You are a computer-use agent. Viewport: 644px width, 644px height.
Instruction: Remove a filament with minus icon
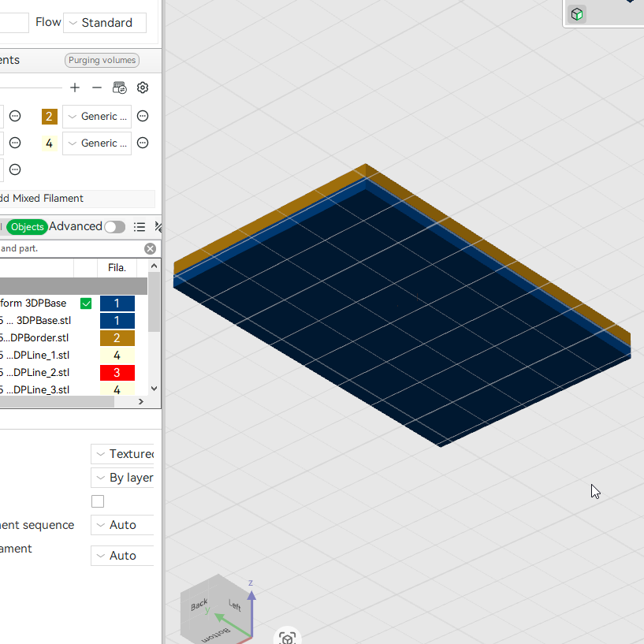97,87
